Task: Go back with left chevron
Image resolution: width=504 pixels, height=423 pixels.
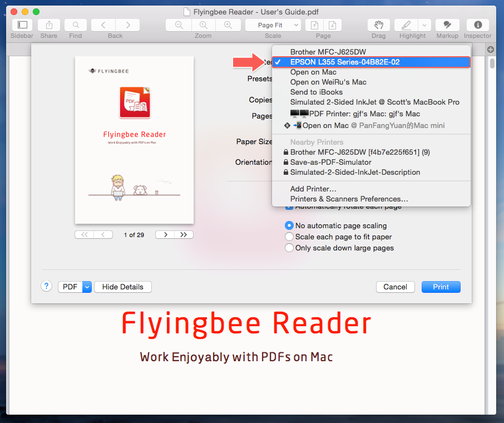Action: click(103, 25)
